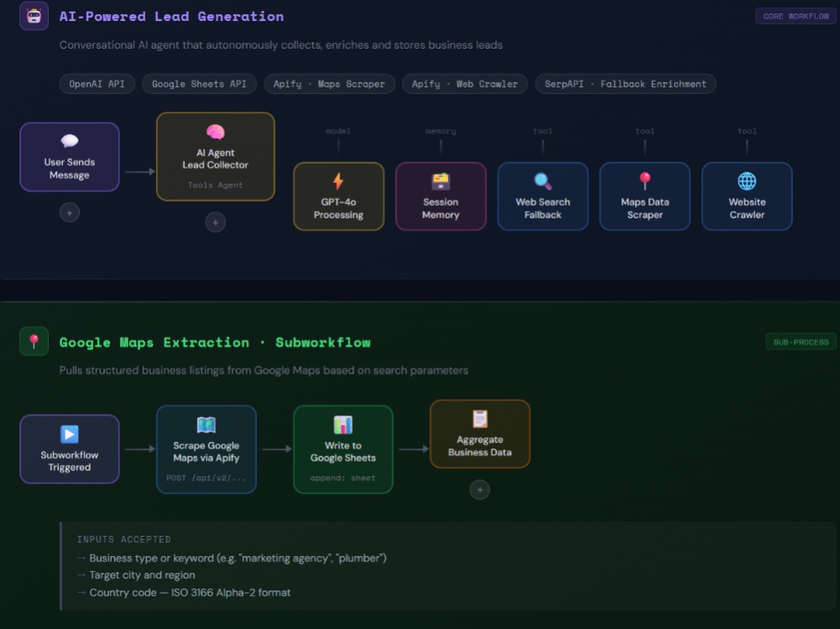Click the tool label above Web Search Fallback

coord(543,131)
